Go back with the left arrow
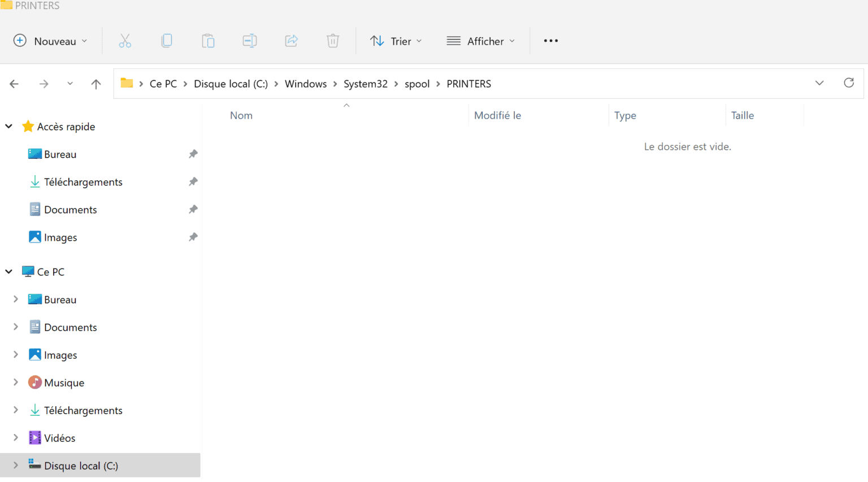This screenshot has height=482, width=868. [14, 84]
